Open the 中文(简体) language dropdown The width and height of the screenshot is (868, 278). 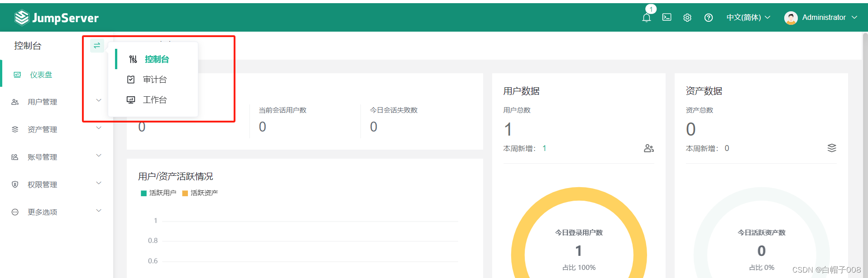748,18
